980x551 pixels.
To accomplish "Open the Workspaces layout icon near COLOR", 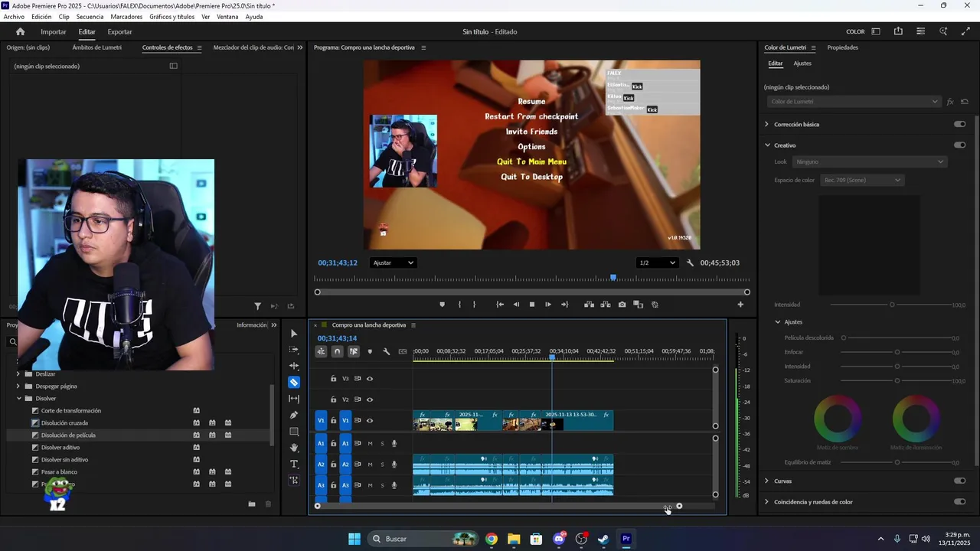I will tap(876, 31).
